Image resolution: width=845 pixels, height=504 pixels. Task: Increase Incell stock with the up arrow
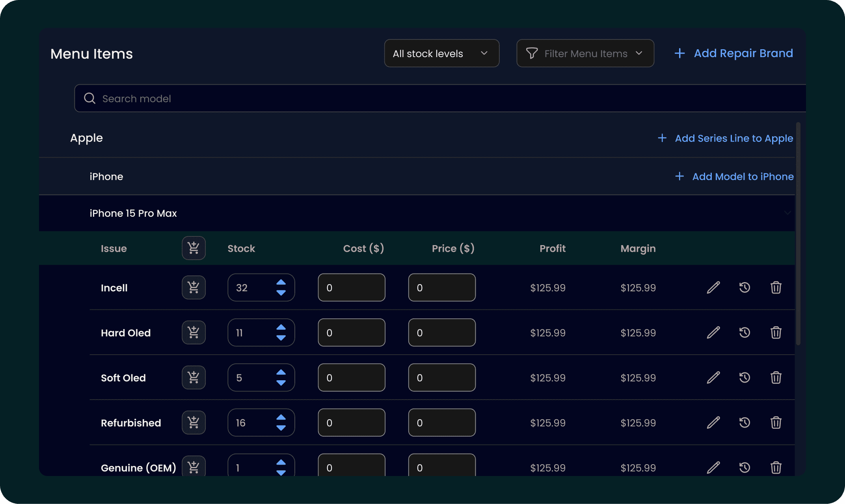[x=281, y=282]
